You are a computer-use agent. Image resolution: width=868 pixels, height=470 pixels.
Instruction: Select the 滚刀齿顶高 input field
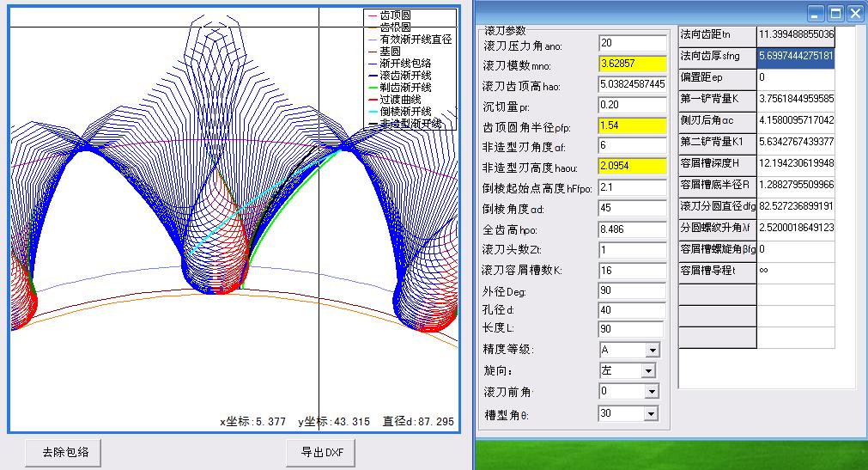[x=633, y=84]
